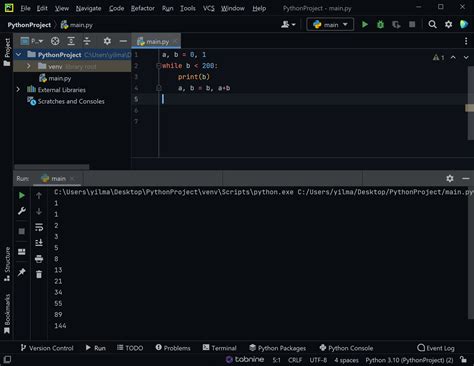Viewport: 474px width, 366px height.
Task: Click the tabnine status bar widget
Action: coord(245,359)
